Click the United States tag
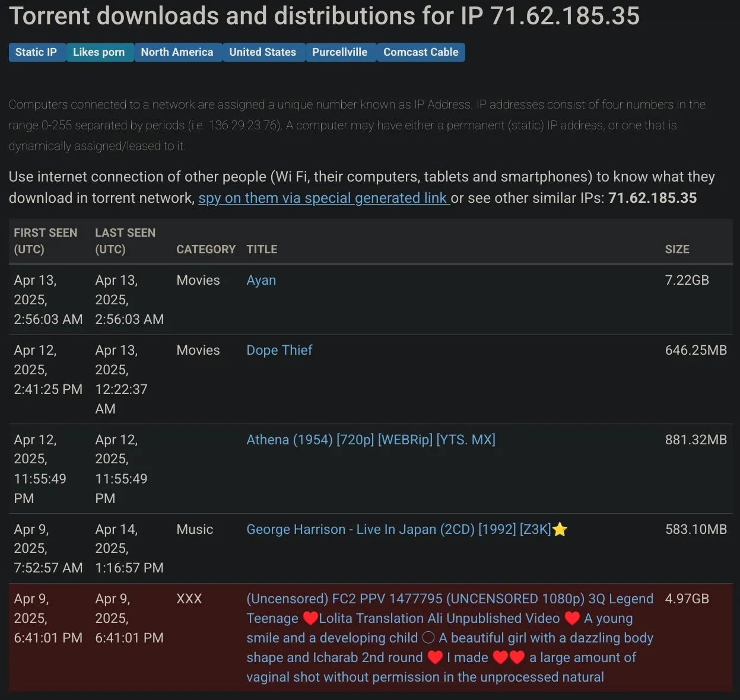740x700 pixels. 262,52
